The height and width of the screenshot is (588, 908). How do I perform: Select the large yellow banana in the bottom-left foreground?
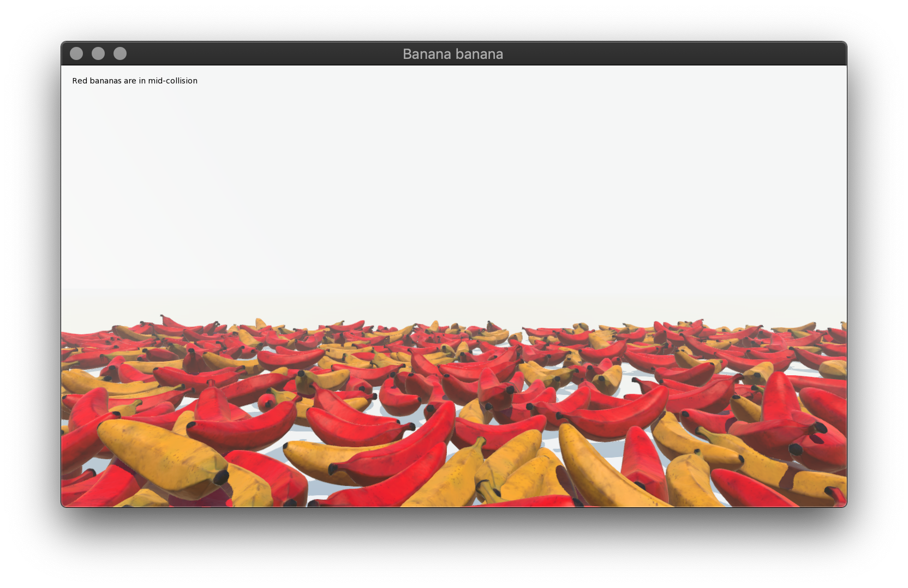pos(158,455)
